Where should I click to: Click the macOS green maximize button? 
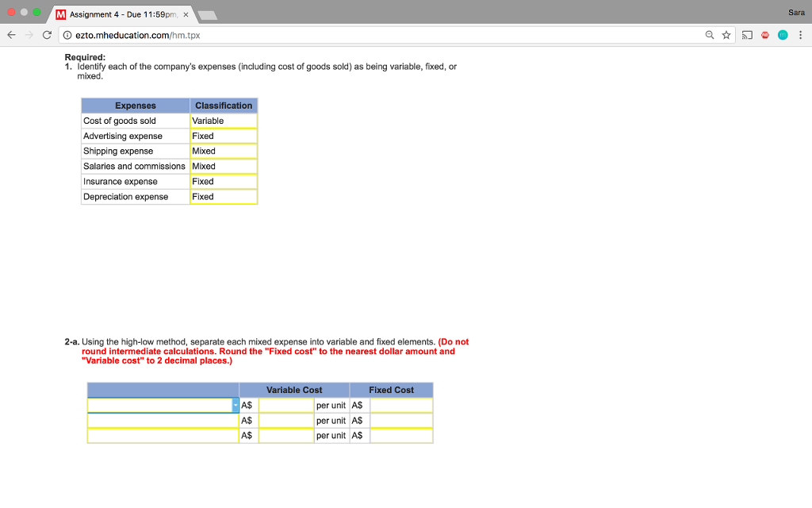pos(36,12)
